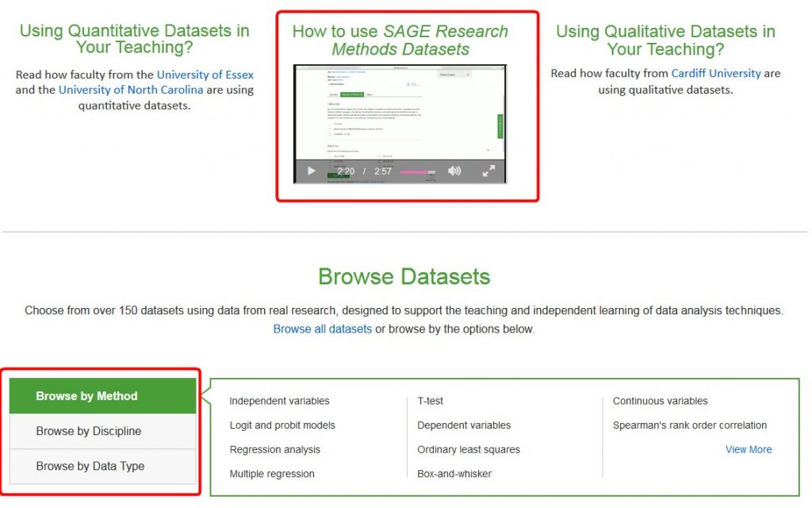Click View More to see more methods
This screenshot has width=812, height=508.
click(749, 449)
